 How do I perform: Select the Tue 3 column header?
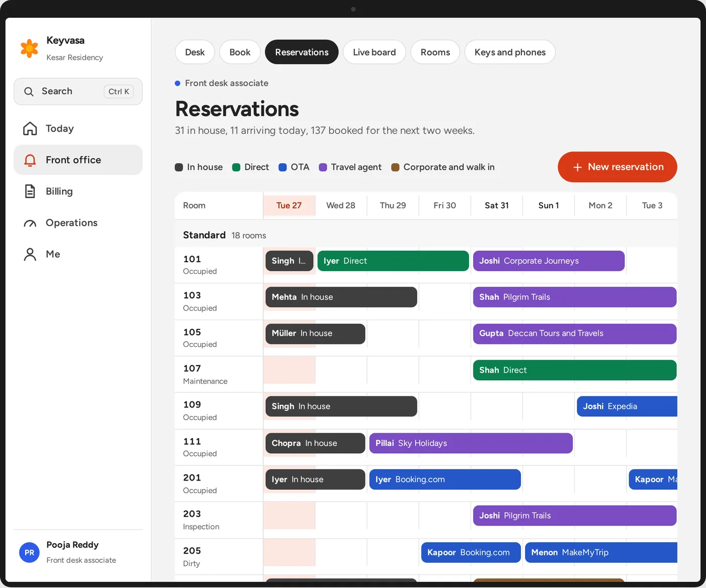(652, 205)
